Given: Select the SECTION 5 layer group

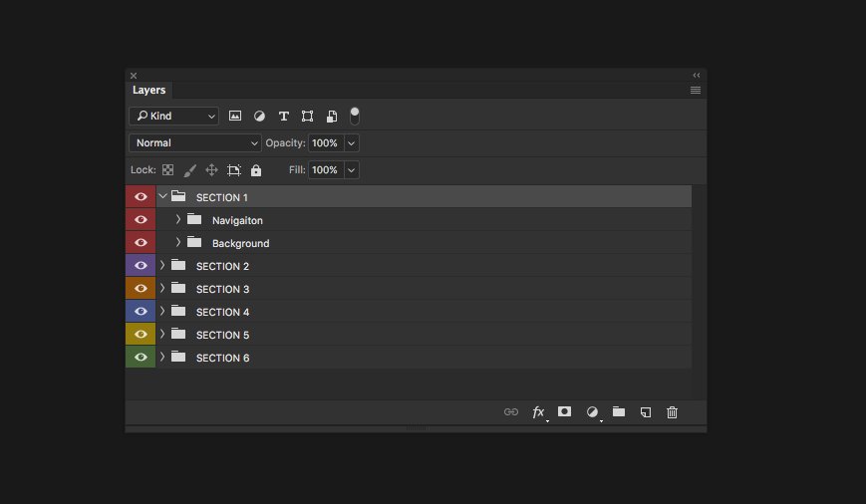Looking at the screenshot, I should [x=424, y=335].
